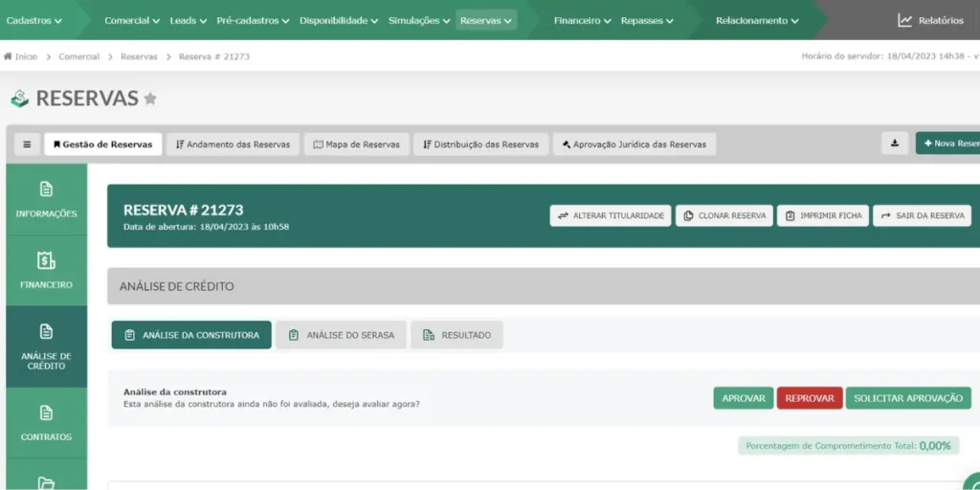The image size is (980, 490).
Task: Expand the Pré-cadastros menu
Action: (x=253, y=21)
